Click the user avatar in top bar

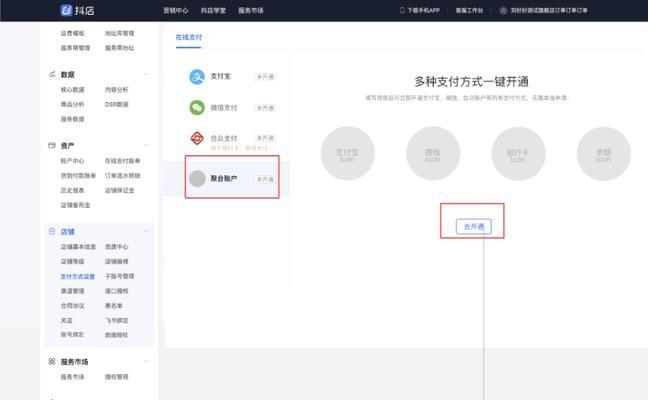tap(503, 10)
